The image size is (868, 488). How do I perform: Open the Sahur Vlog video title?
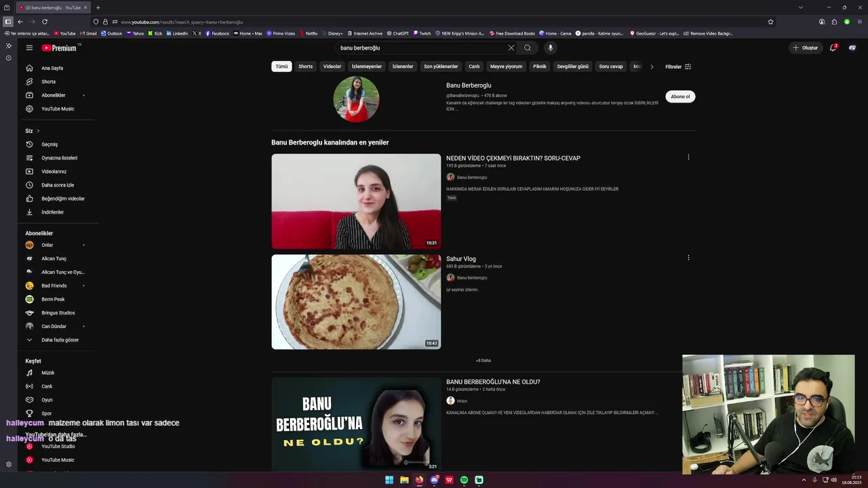click(461, 259)
